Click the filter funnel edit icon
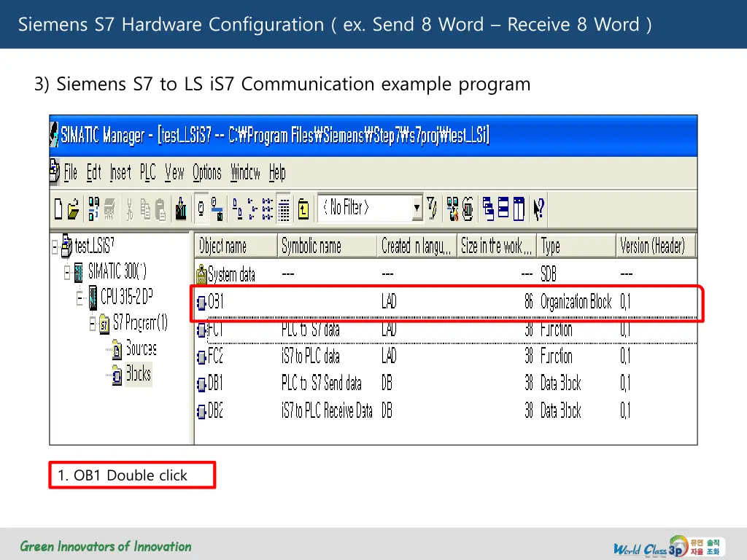The image size is (747, 560). click(432, 208)
